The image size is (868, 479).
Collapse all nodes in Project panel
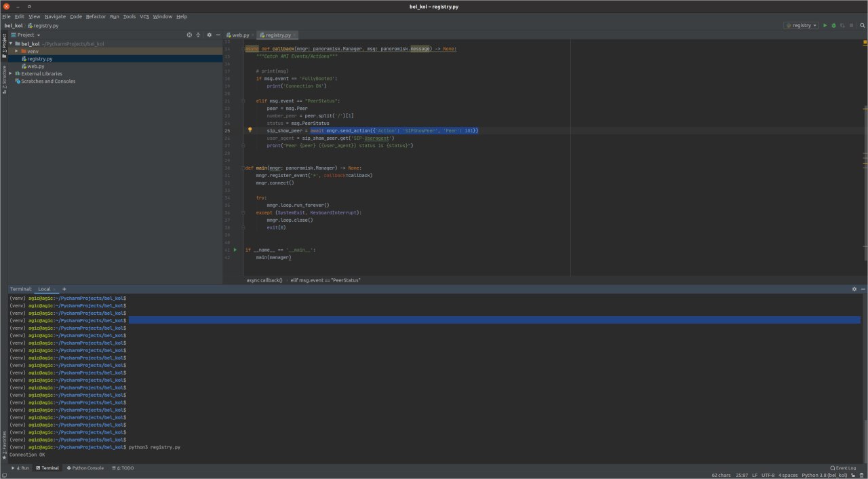[x=198, y=35]
